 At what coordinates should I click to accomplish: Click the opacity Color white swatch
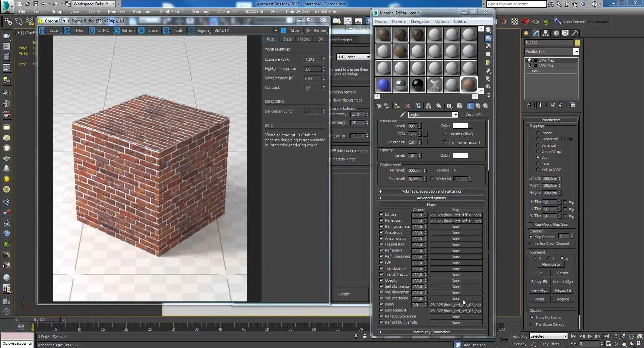pos(460,156)
